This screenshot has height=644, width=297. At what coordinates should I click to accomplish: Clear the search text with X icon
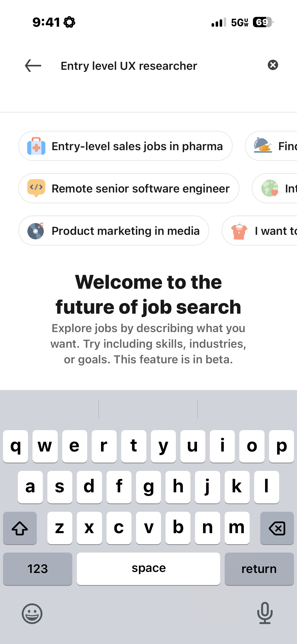pos(273,65)
